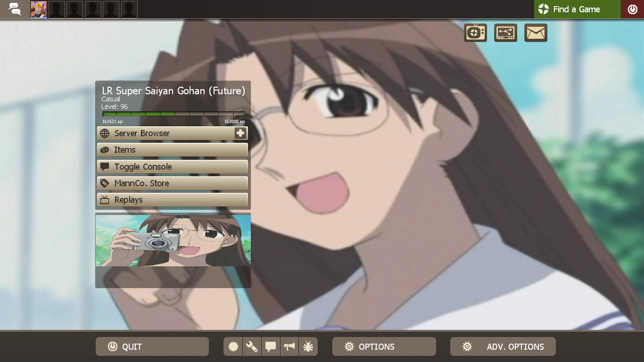Click the Find a Game button

point(577,9)
